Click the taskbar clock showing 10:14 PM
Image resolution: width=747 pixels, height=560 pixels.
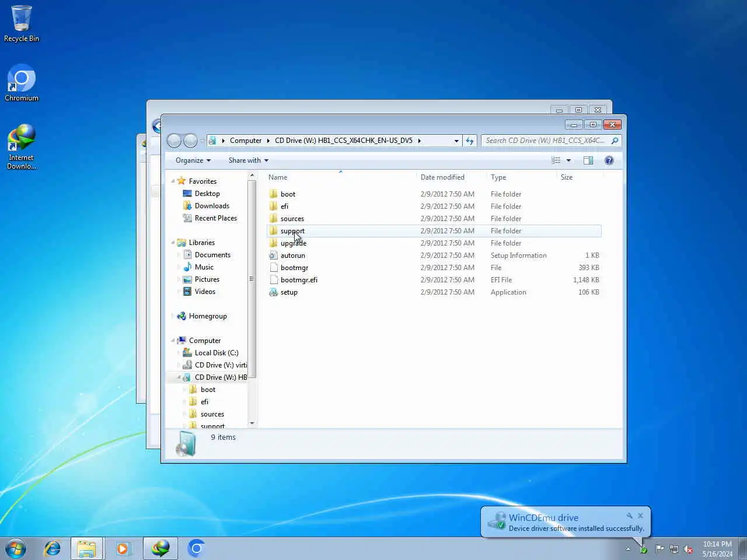point(717,549)
